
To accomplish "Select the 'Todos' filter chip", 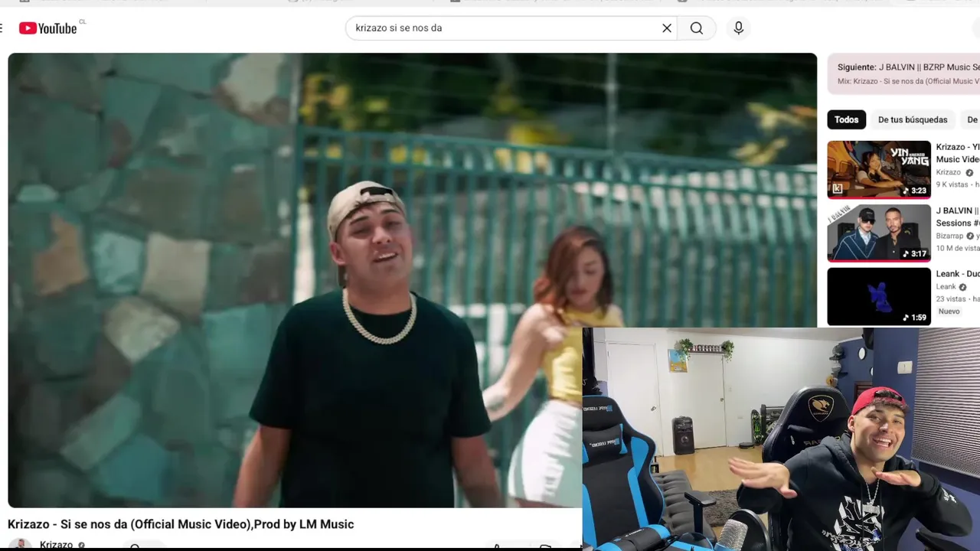I will tap(846, 119).
